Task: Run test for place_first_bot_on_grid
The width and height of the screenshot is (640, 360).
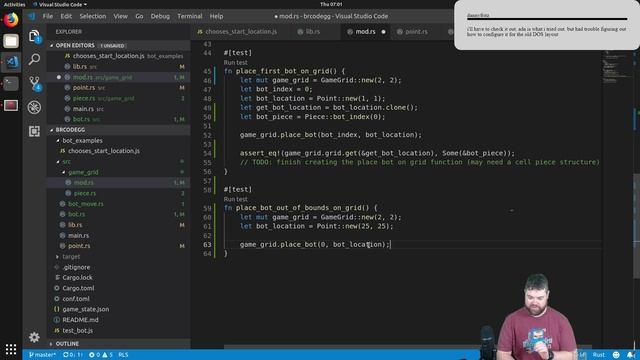Action: [x=236, y=62]
